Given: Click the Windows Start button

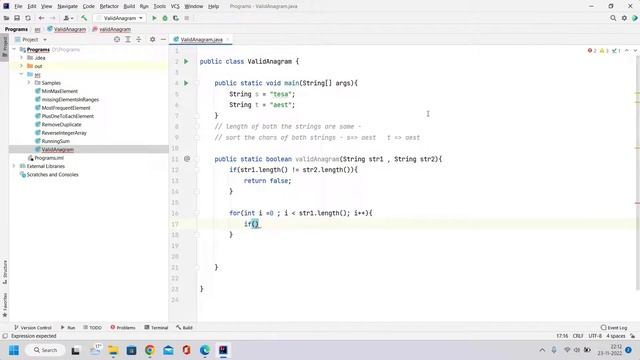Looking at the screenshot, I should click(14, 350).
